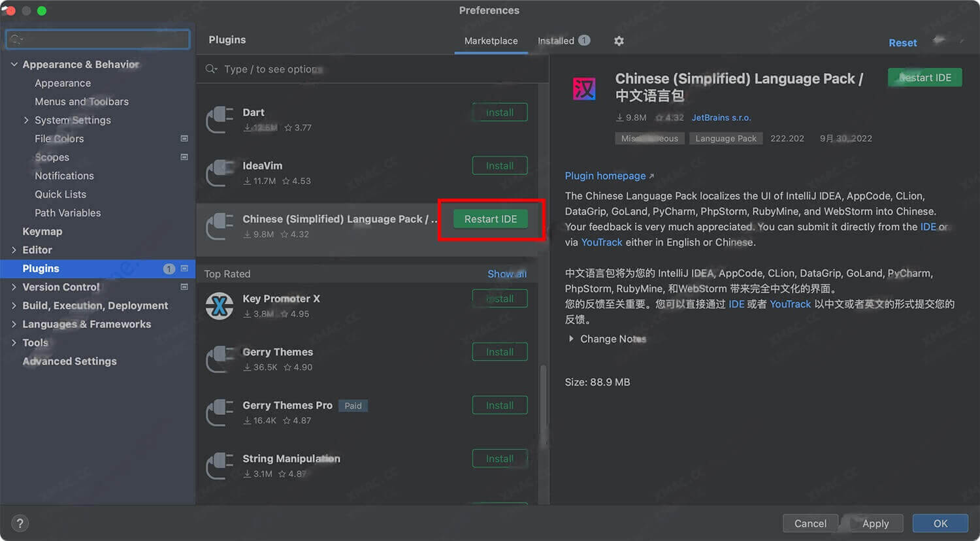This screenshot has height=541, width=980.
Task: Click the magnifier icon in the plugin search bar
Action: (x=210, y=69)
